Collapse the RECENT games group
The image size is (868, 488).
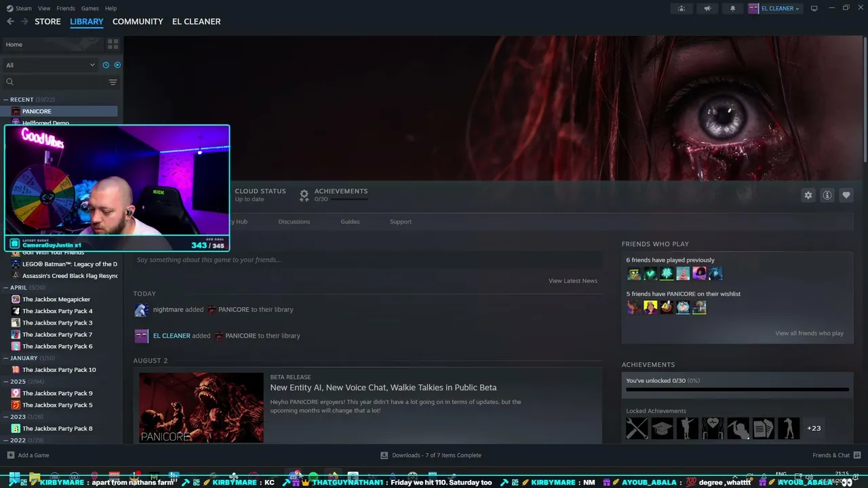coord(6,100)
